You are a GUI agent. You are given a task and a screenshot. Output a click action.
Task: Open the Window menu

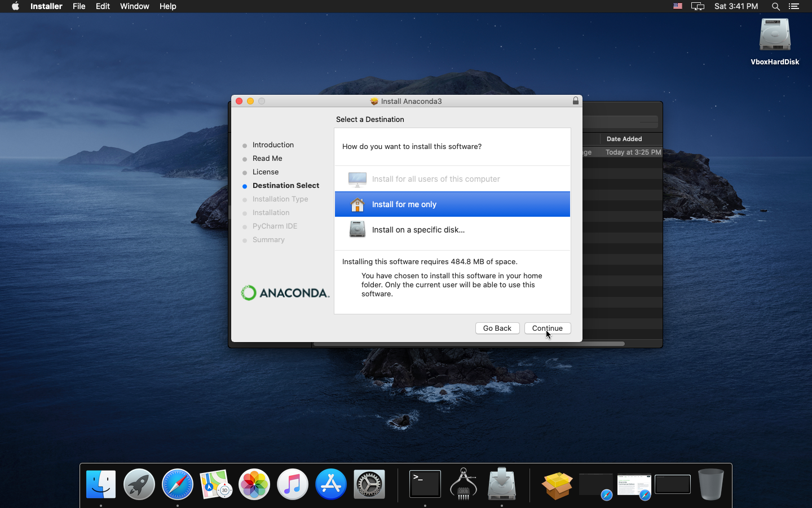134,6
